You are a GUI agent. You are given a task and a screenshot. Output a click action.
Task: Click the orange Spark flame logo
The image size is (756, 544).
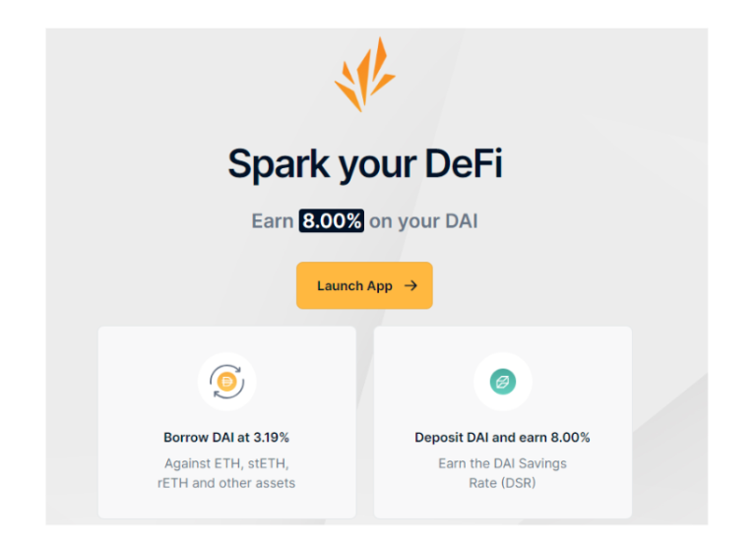point(364,76)
